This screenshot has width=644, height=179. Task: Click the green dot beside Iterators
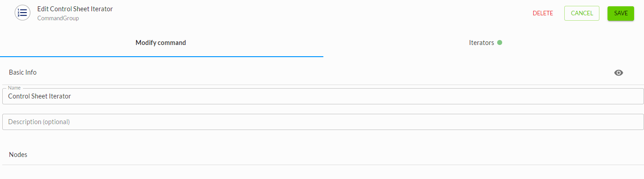pos(499,43)
